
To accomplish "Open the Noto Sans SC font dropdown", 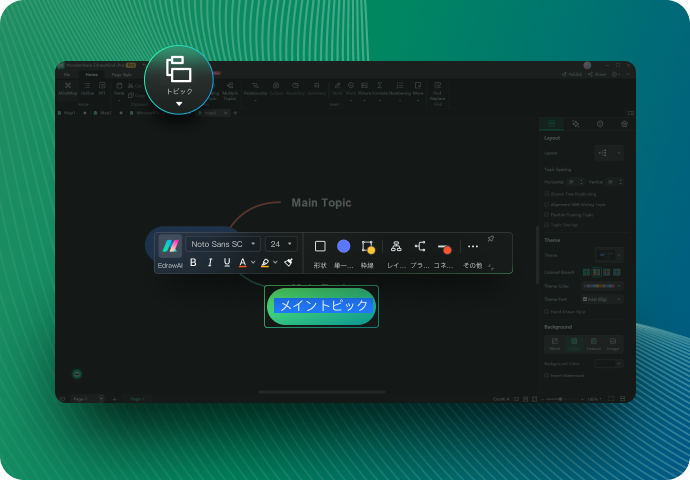I will 223,244.
